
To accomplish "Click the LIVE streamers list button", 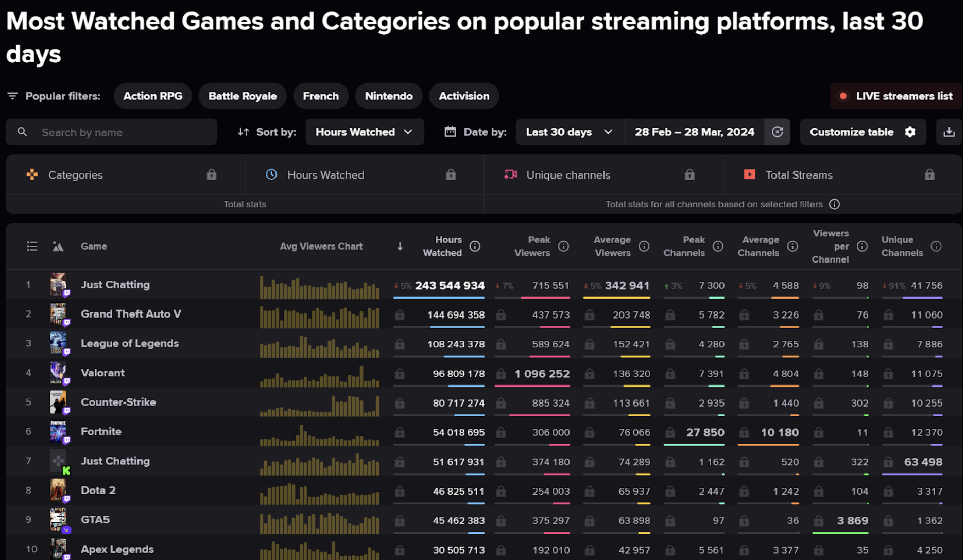I will click(x=896, y=96).
